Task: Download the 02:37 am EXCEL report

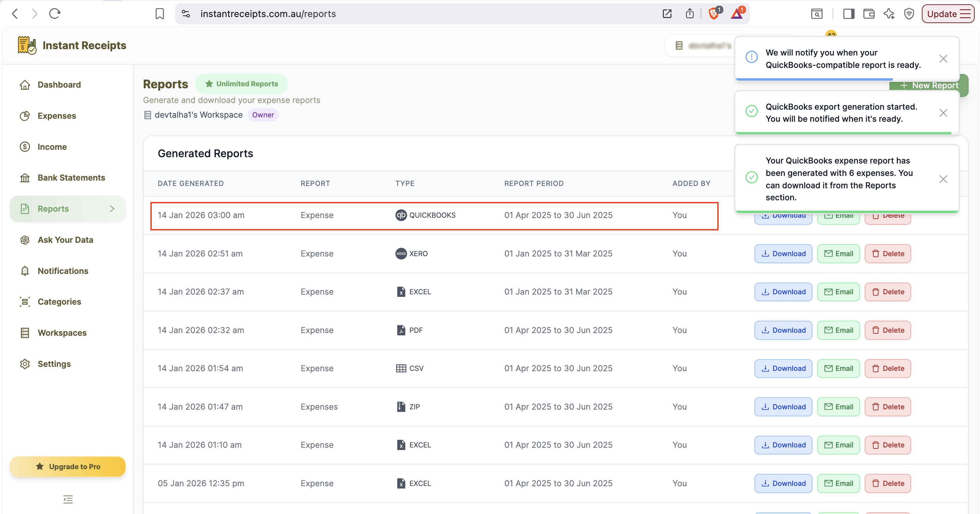Action: tap(783, 292)
